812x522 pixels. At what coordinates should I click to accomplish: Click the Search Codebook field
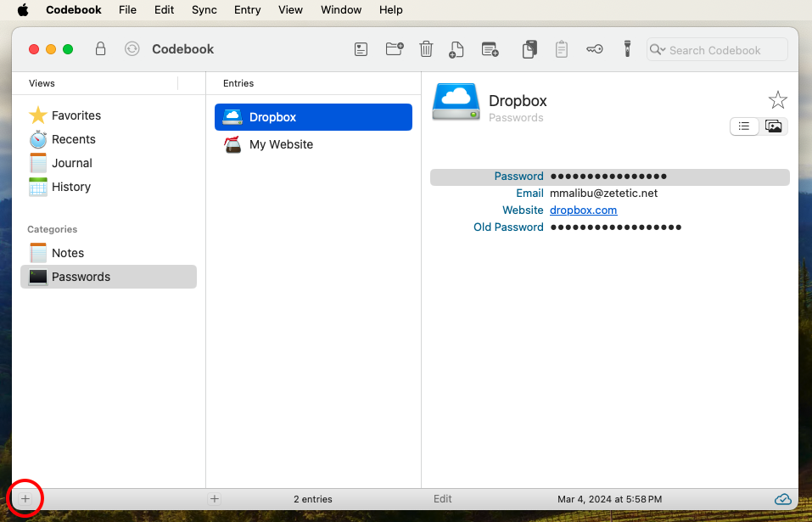pos(717,50)
